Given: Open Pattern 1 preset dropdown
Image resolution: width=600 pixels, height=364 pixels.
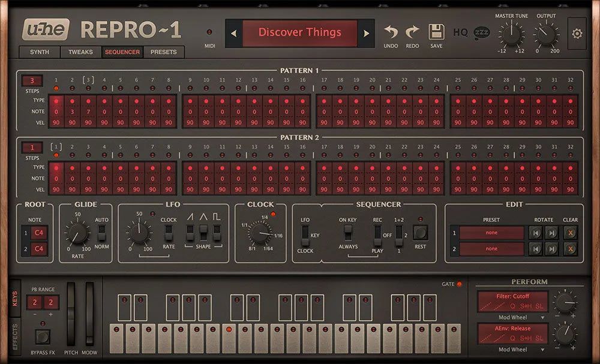Looking at the screenshot, I should (492, 233).
